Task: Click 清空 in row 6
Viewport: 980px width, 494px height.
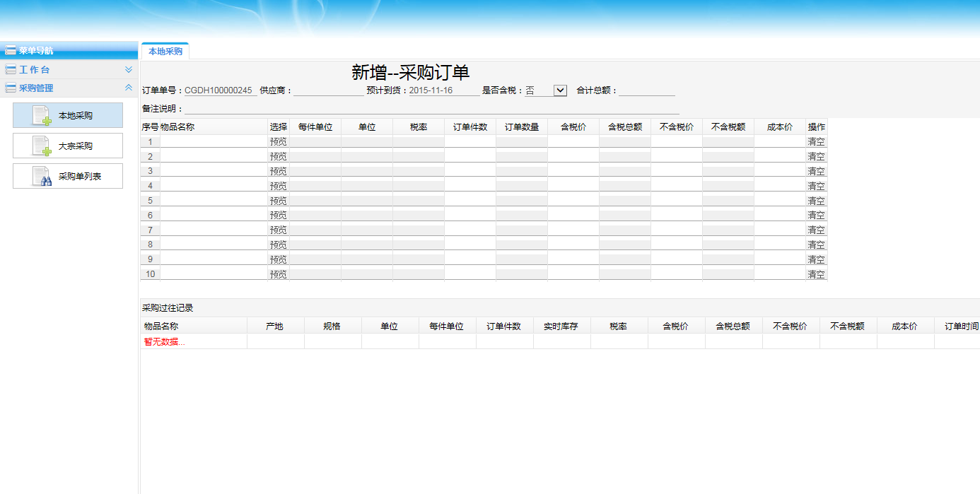Action: click(x=817, y=215)
